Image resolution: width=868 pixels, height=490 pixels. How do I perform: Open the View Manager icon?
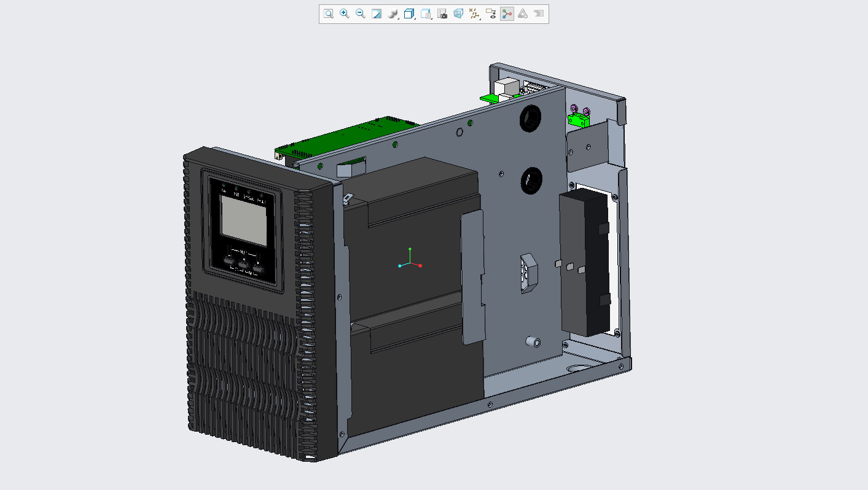[426, 14]
